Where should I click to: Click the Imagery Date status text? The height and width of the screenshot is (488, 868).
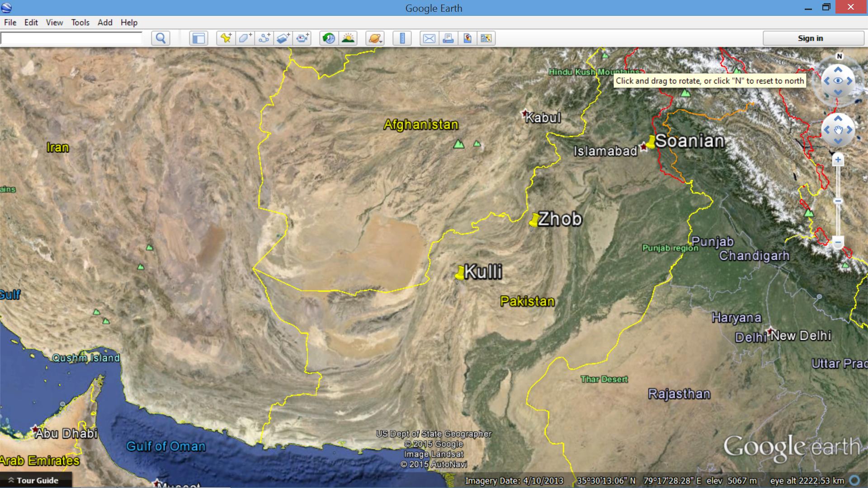click(x=514, y=481)
